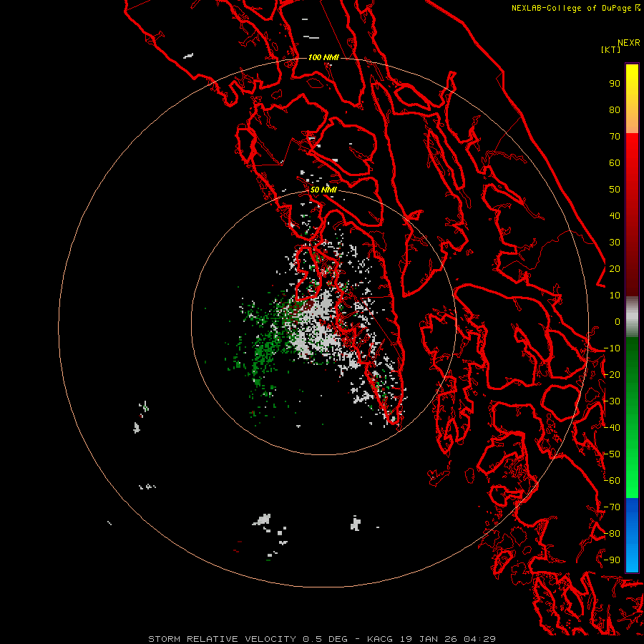
Task: Click the 90 value on the color scale
Action: coord(615,84)
